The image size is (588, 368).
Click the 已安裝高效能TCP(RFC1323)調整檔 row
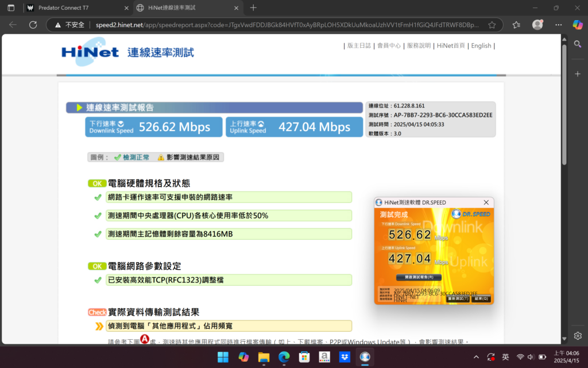click(229, 280)
